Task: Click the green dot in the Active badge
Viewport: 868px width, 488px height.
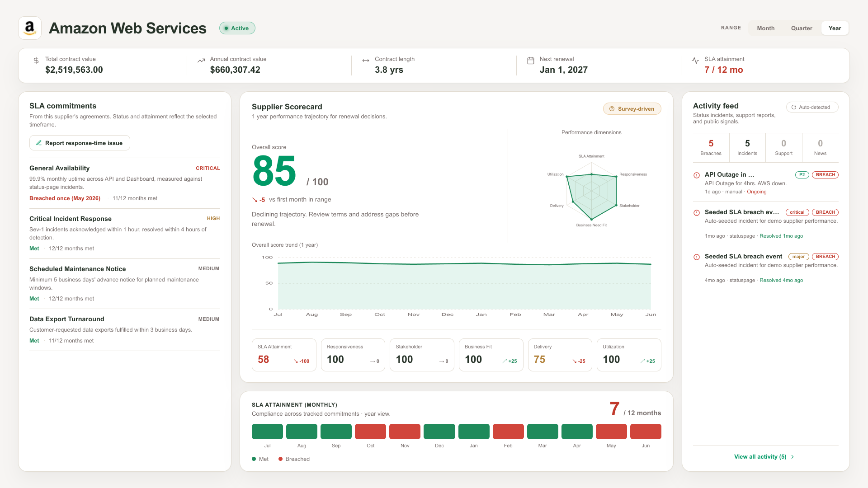Action: tap(226, 28)
